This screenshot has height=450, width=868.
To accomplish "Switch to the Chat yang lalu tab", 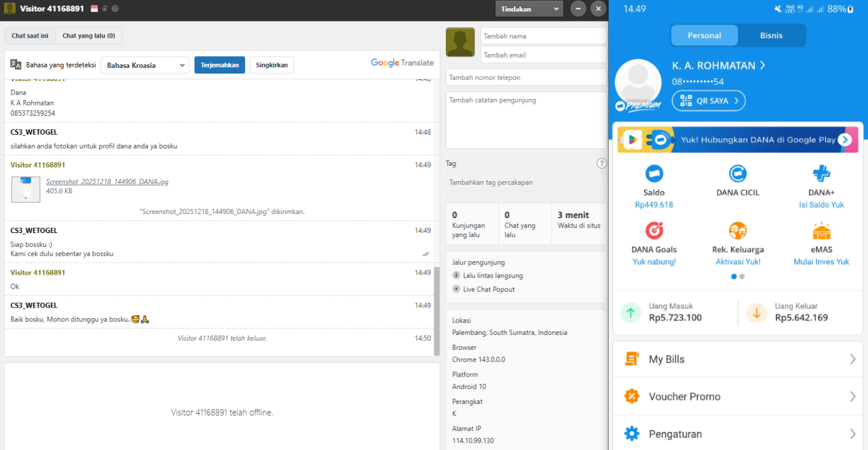I will (x=89, y=36).
